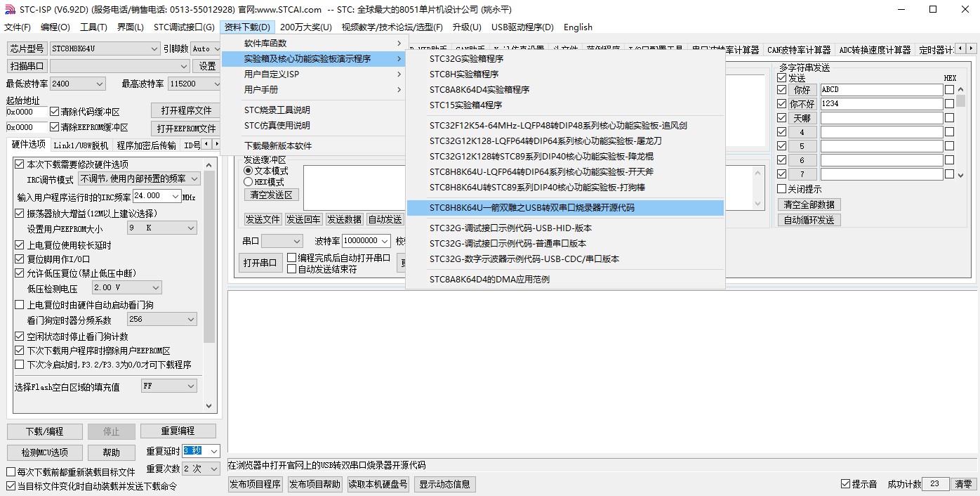This screenshot has width=980, height=496.
Task: Click 打开程序文件 button
Action: pyautogui.click(x=186, y=111)
